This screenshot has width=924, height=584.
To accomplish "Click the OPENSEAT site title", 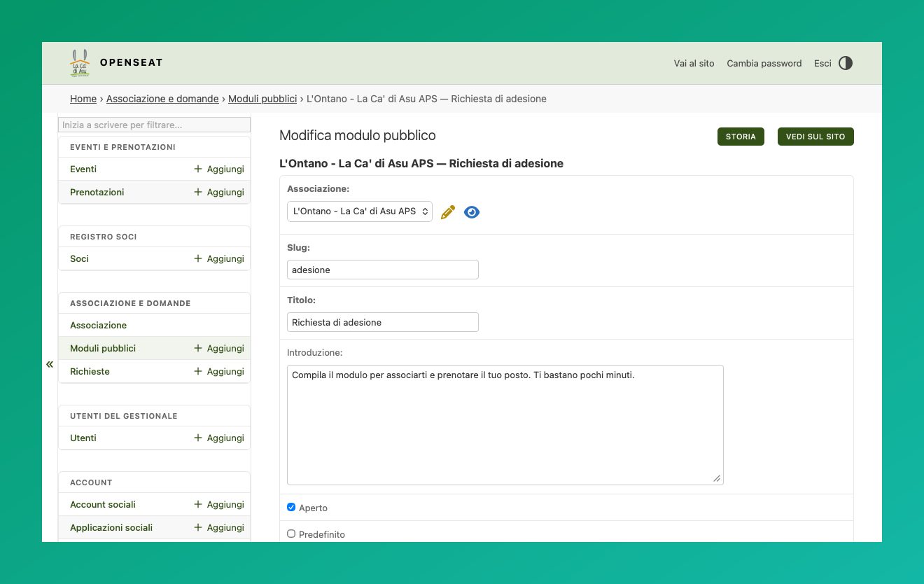I will click(131, 62).
